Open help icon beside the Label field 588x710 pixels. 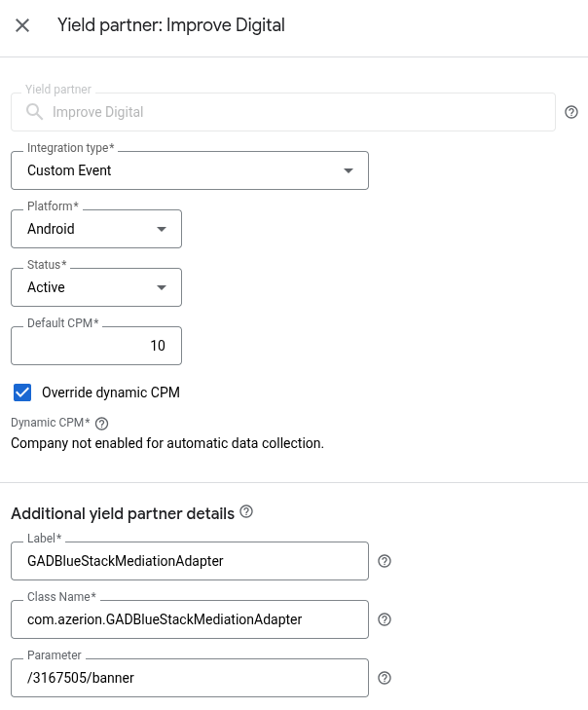coord(385,561)
